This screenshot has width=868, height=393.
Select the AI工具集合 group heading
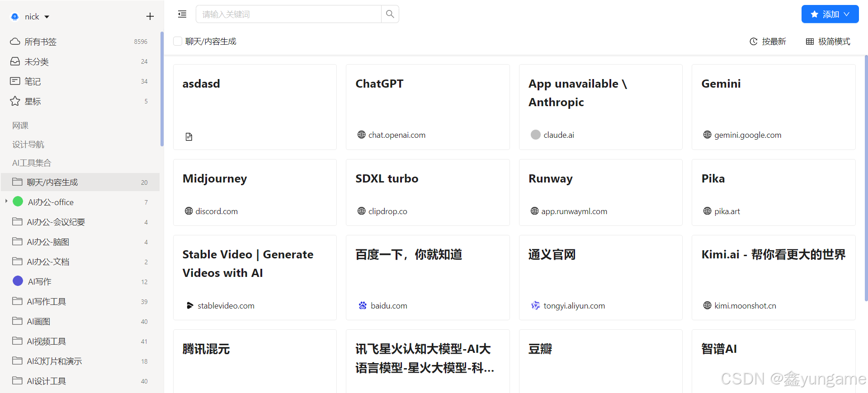coord(32,163)
